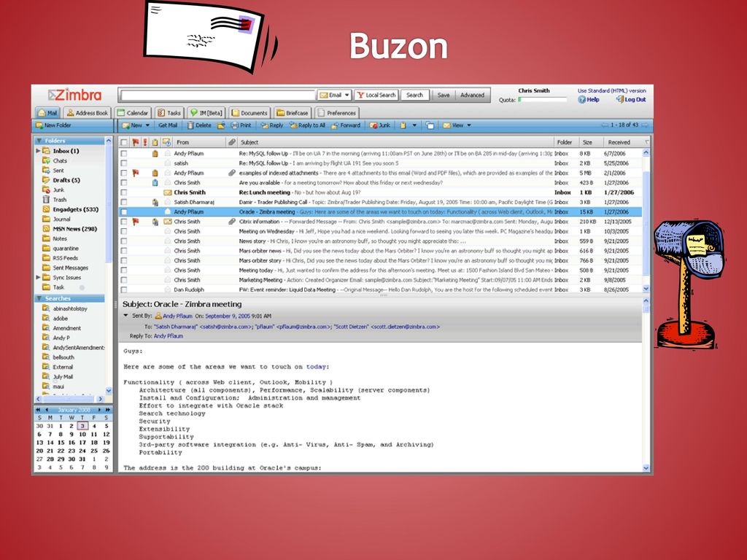Switch to the Calendar tab
Viewport: 747px width, 560px height.
[x=133, y=113]
